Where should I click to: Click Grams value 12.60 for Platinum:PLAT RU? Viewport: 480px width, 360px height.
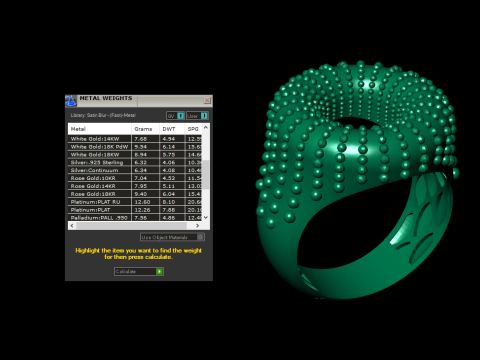(142, 202)
